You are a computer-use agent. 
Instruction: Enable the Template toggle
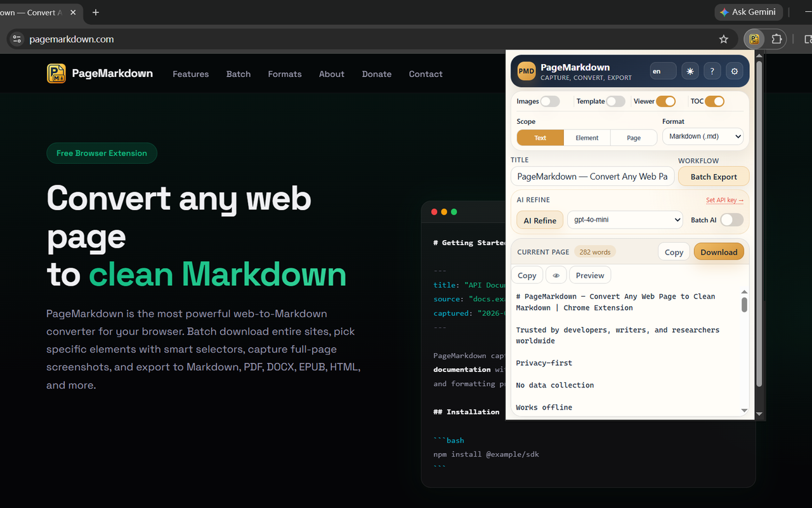(615, 101)
